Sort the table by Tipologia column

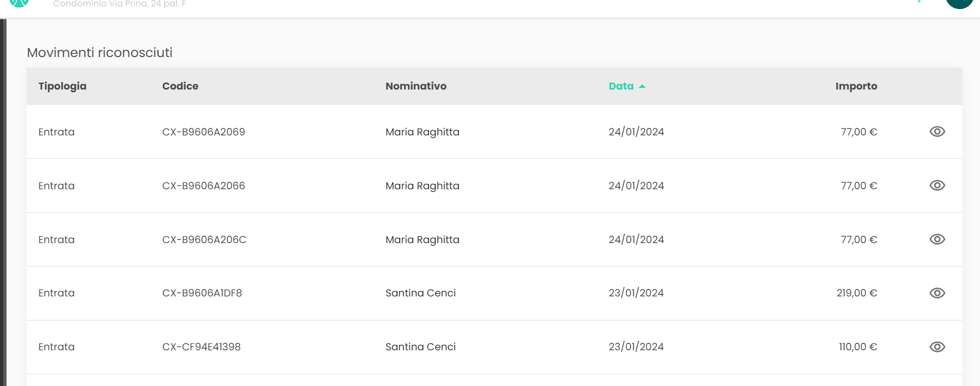(x=62, y=86)
